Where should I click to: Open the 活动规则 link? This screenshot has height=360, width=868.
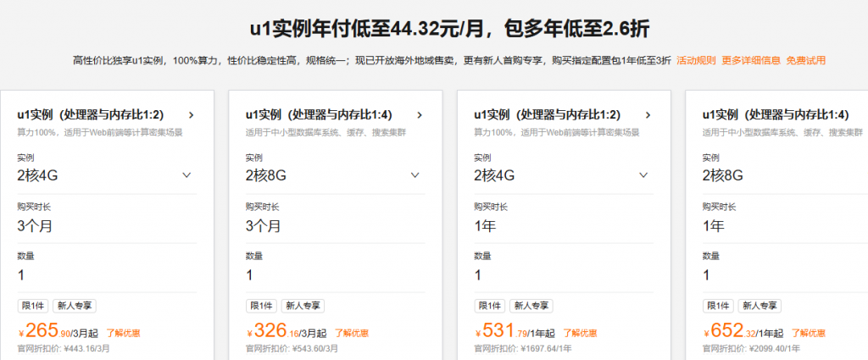point(696,60)
